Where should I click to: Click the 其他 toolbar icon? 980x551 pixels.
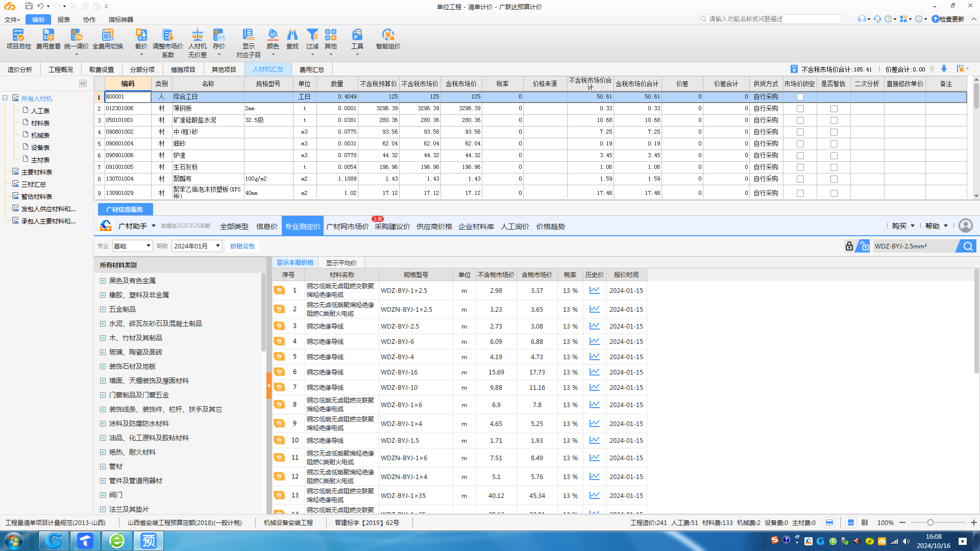[331, 39]
